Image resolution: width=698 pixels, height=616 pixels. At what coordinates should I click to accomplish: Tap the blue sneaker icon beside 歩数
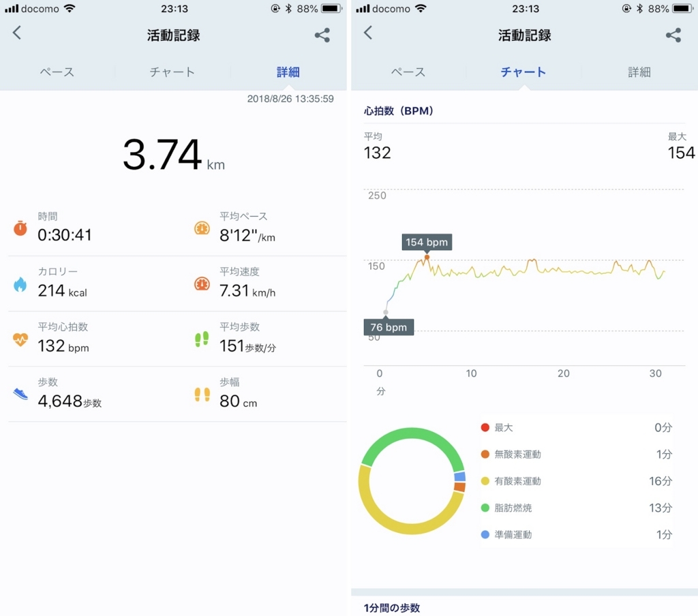(20, 394)
